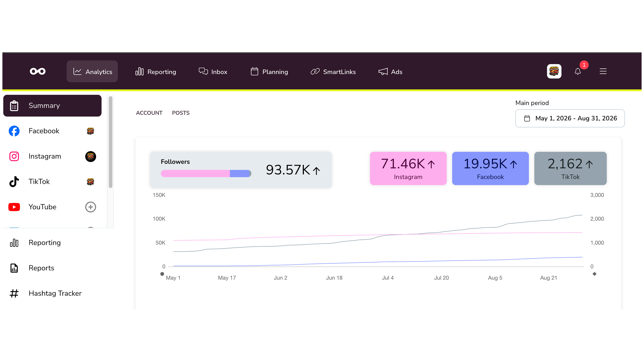Click the Instagram account avatar in sidebar
This screenshot has height=362, width=644.
tap(91, 157)
